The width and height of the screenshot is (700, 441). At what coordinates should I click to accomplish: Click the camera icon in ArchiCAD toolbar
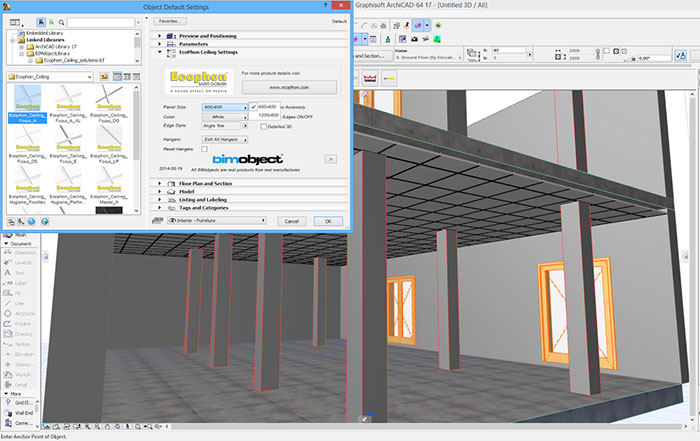pyautogui.click(x=414, y=39)
